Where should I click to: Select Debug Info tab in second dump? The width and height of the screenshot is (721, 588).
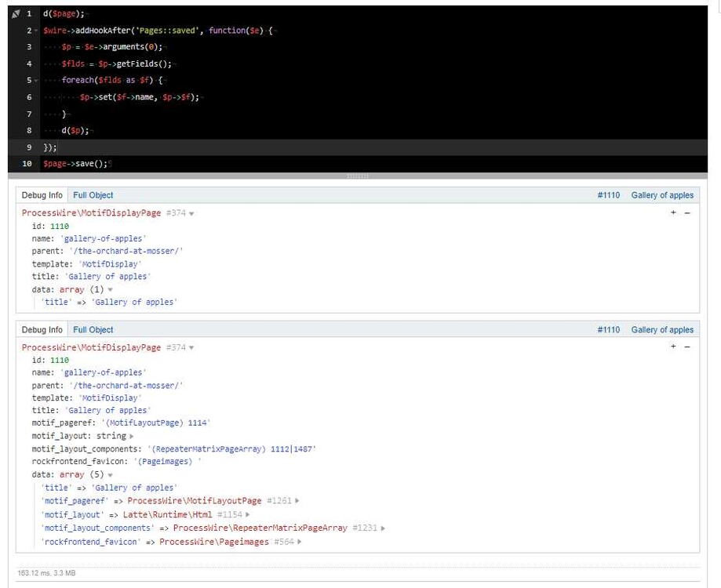click(42, 330)
